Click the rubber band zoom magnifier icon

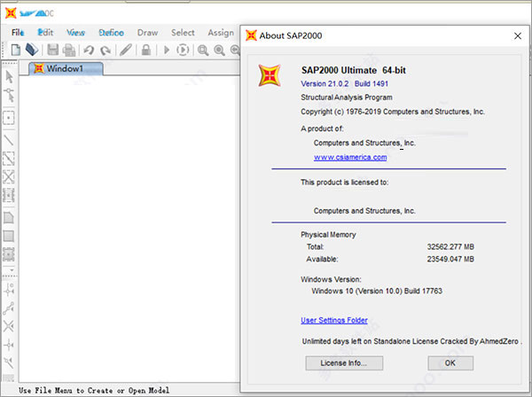coord(203,51)
